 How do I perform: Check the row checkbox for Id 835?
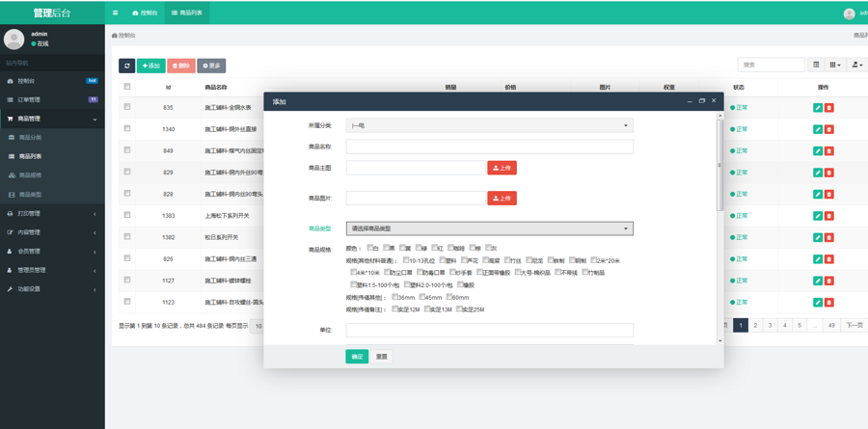tap(127, 107)
